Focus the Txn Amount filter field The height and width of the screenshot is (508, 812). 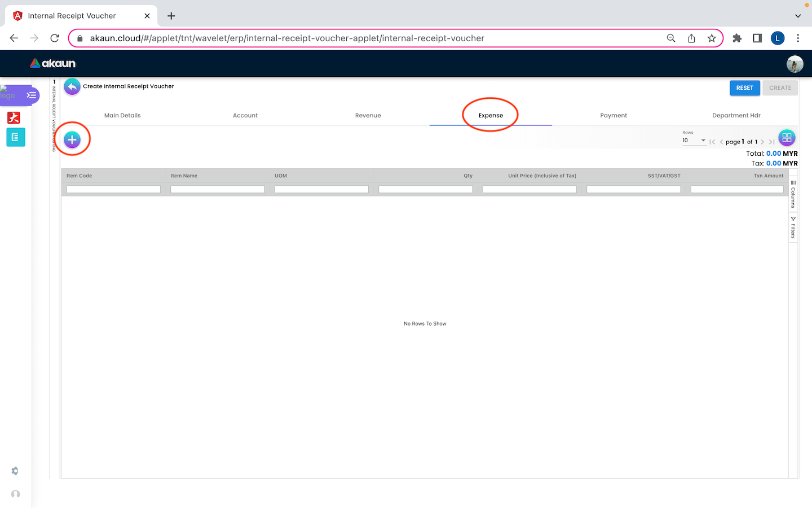click(737, 189)
